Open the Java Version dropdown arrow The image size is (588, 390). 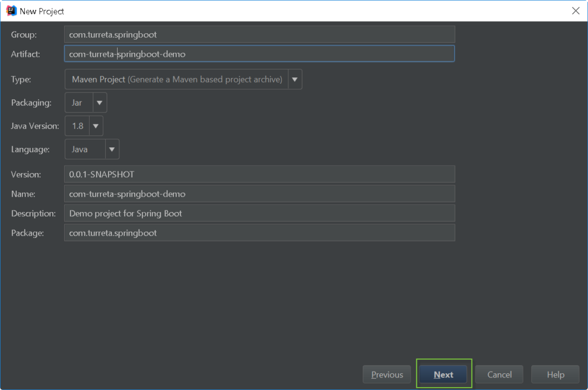pyautogui.click(x=96, y=126)
